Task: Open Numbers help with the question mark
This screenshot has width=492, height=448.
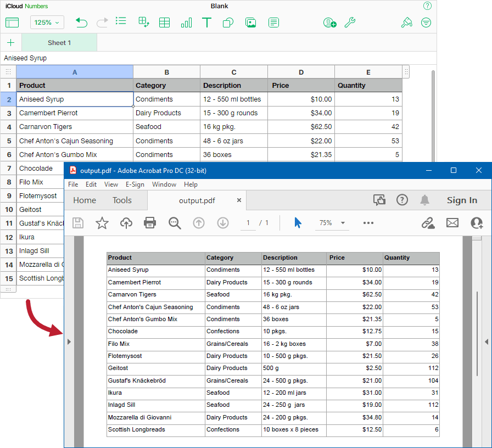Action: 428,6
